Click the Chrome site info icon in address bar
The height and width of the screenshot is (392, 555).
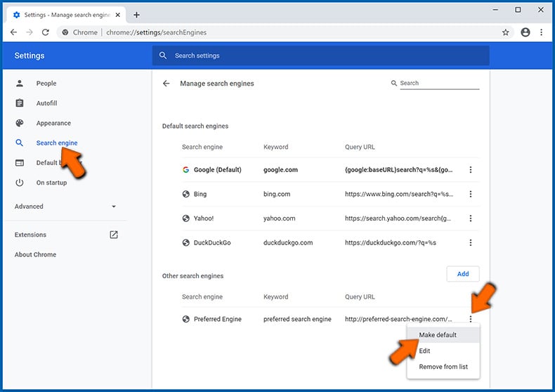65,32
